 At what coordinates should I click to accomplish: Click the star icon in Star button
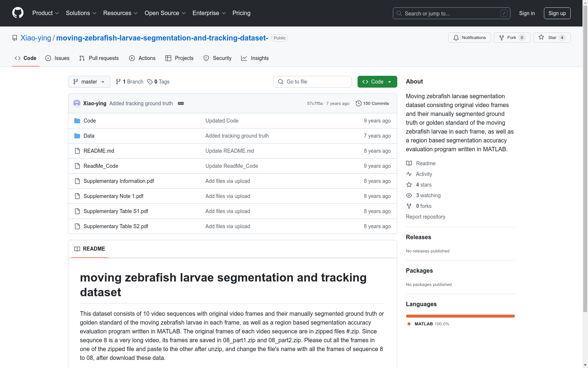pyautogui.click(x=541, y=37)
